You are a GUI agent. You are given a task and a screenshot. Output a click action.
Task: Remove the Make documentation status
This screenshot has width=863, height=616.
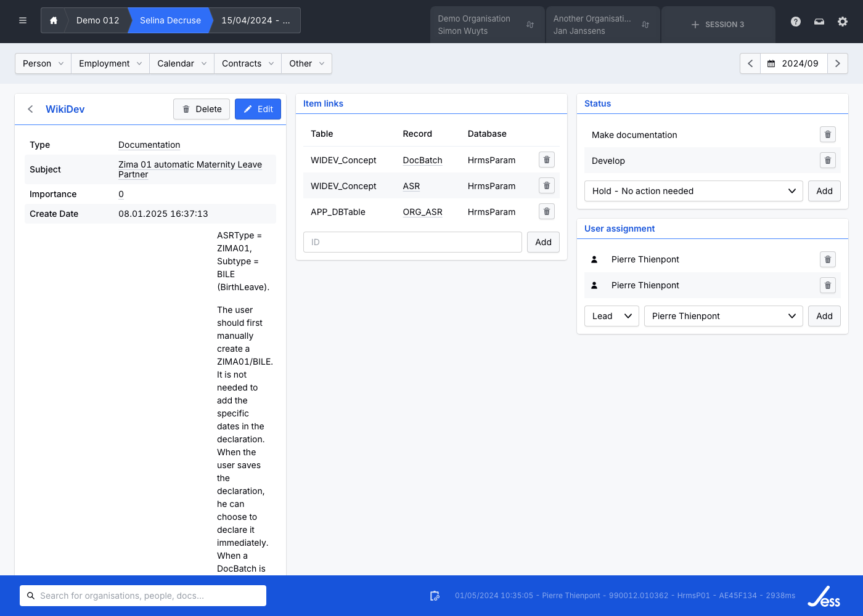click(x=828, y=134)
